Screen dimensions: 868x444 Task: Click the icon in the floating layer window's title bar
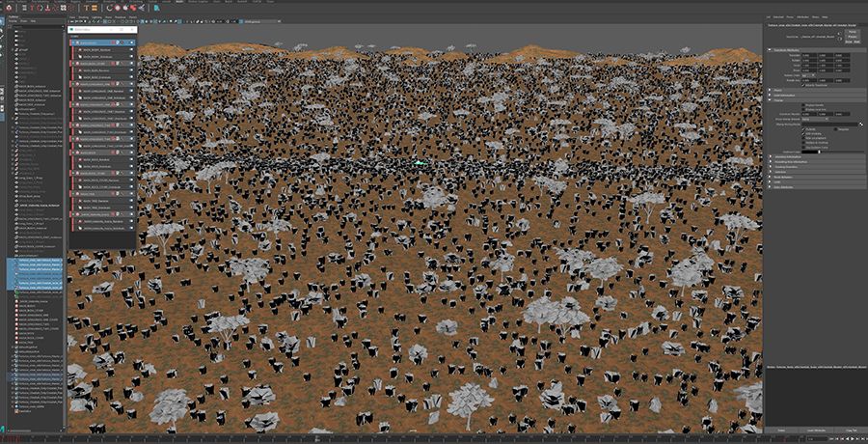[x=72, y=29]
